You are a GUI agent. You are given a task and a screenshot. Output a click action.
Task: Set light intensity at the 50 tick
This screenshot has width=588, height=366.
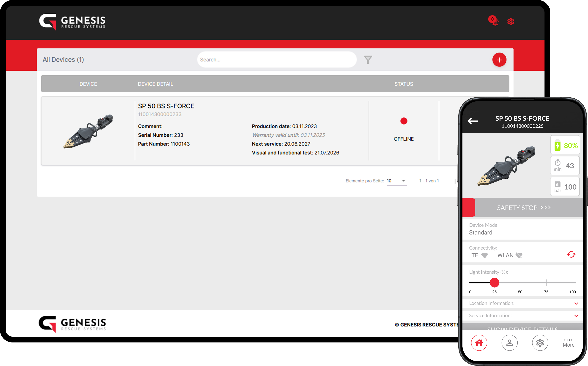coord(519,282)
